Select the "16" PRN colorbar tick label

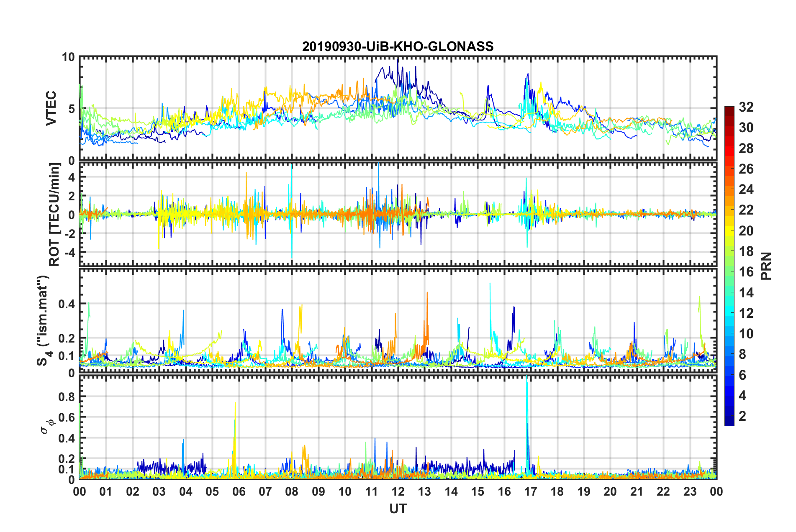(746, 272)
